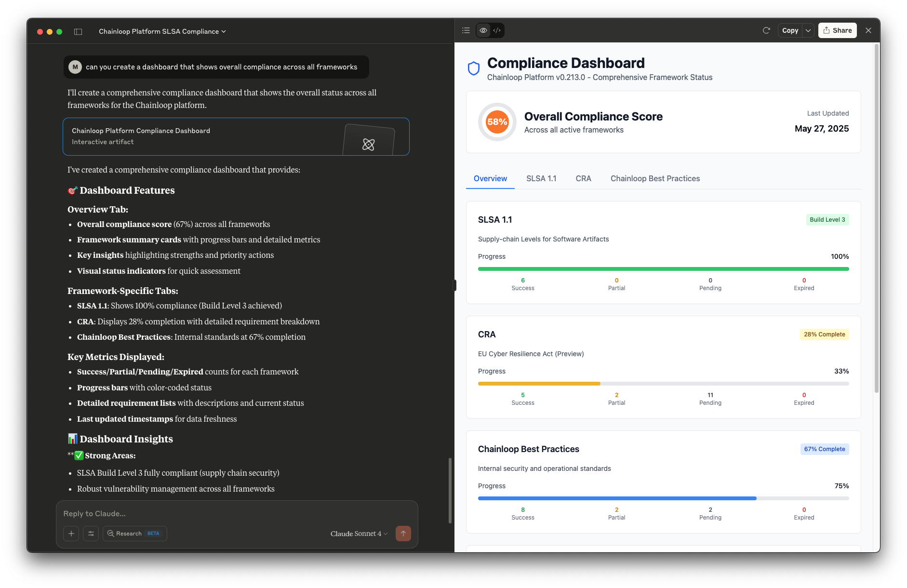Click the Chainloop Best Practices blue progress bar
Screen dimensions: 907x588
click(617, 498)
